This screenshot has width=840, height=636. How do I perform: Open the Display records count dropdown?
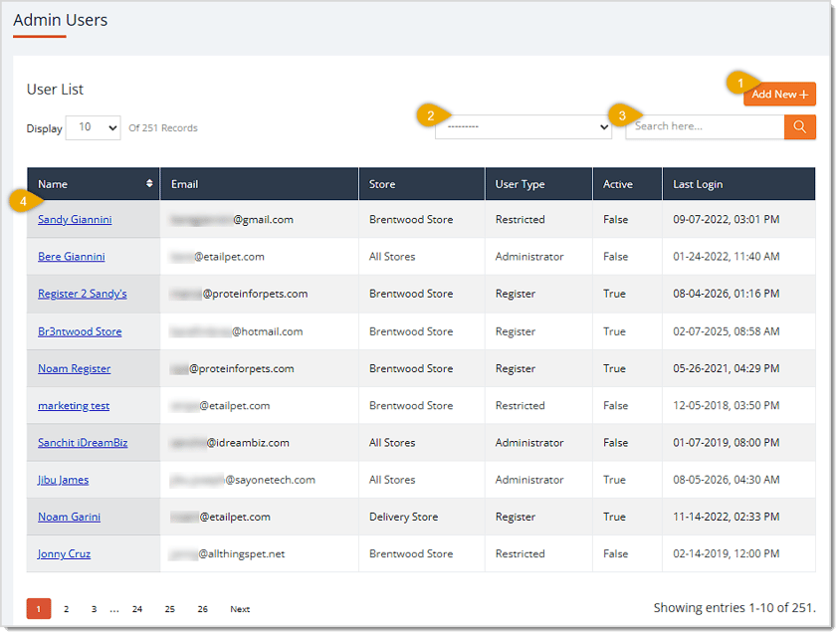(x=94, y=127)
